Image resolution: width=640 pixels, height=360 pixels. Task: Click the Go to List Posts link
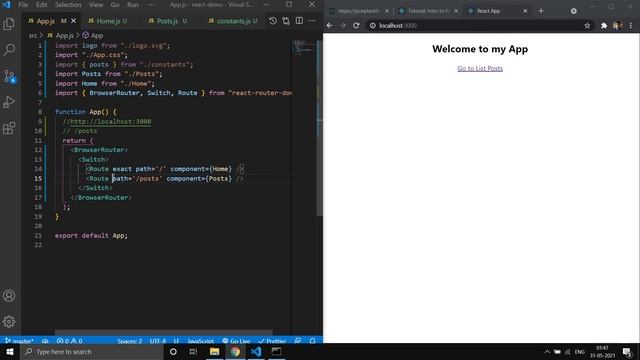click(x=480, y=68)
